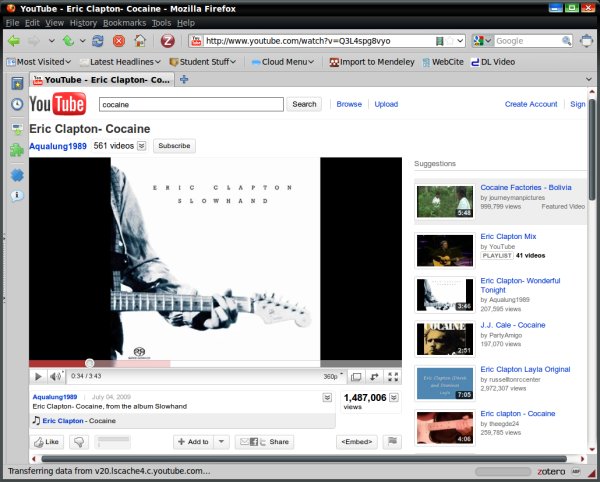Open the Help menu
The image size is (600, 482).
click(x=186, y=23)
